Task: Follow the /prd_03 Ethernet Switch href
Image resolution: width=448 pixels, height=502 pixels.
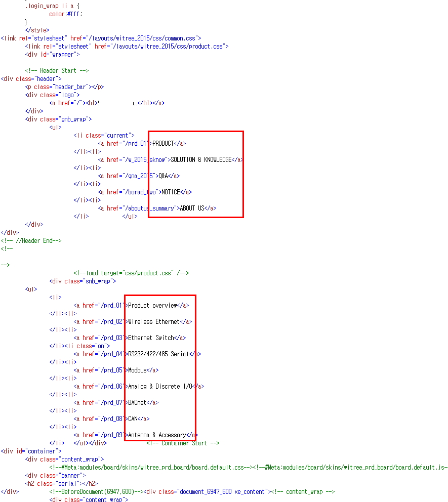Action: 112,338
